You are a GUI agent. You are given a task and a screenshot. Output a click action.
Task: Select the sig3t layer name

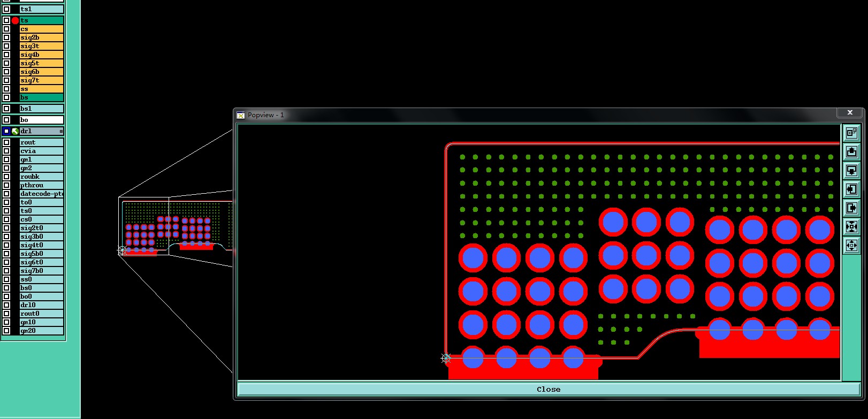point(42,46)
